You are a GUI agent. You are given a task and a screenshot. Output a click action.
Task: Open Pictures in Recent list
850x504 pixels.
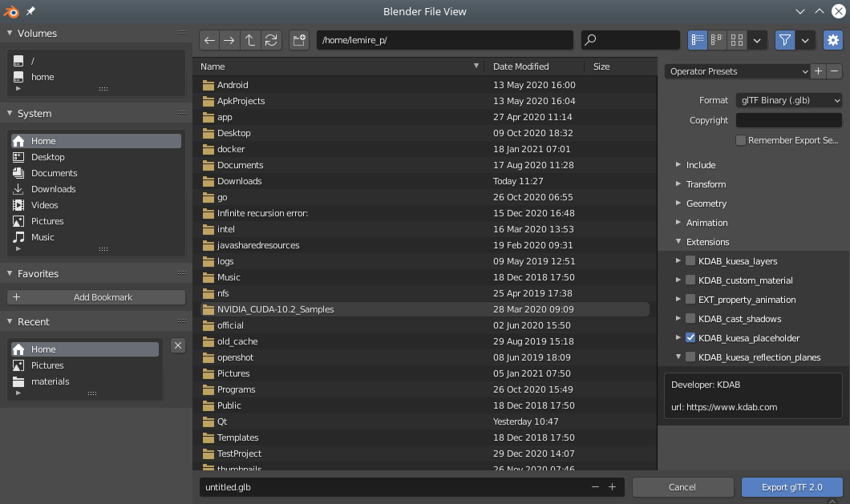point(85,365)
